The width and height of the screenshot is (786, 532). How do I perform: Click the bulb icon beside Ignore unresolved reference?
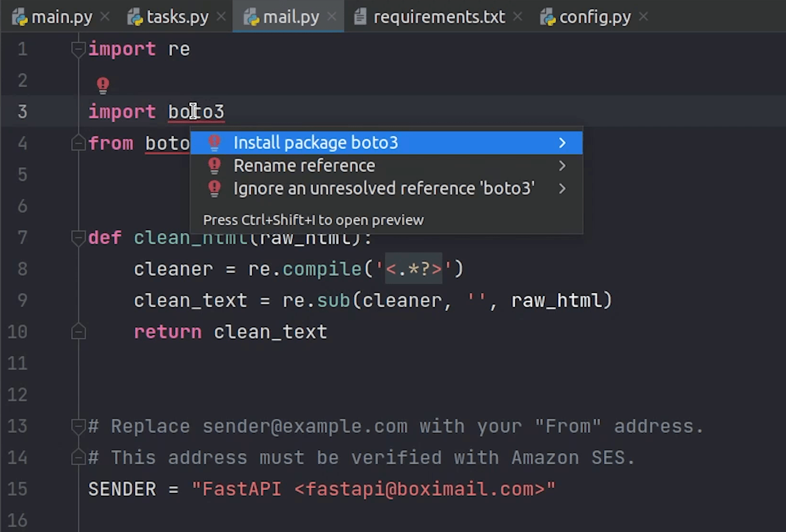(214, 188)
